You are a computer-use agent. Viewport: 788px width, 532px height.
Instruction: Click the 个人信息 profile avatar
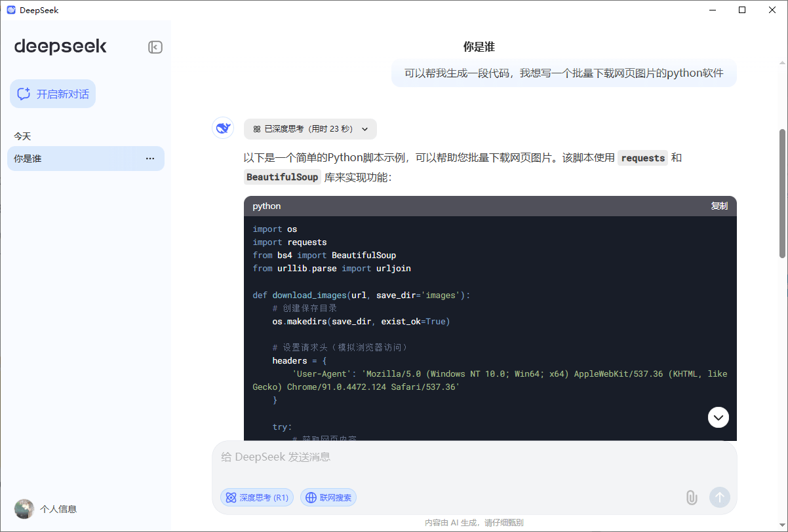[24, 508]
